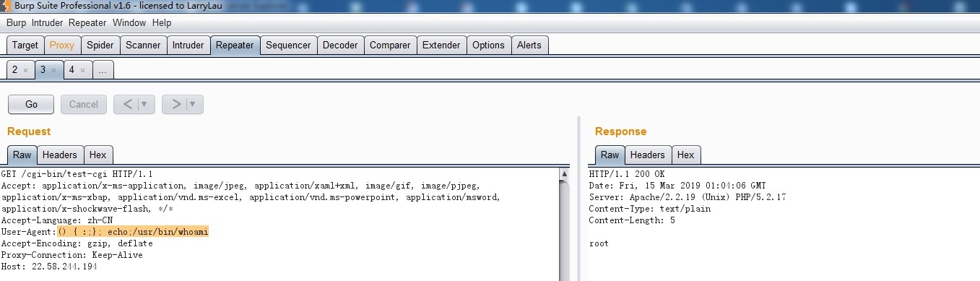Click the Content-Type: text/plain response line
The height and width of the screenshot is (281, 980).
coord(650,209)
